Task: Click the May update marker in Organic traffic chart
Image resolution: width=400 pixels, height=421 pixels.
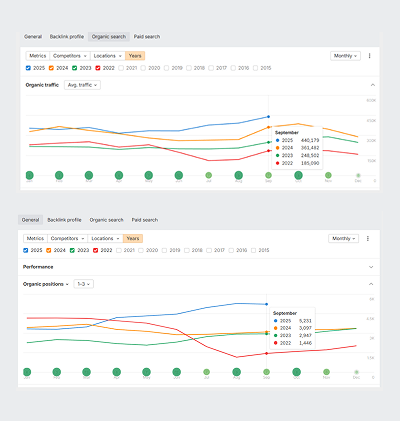Action: pos(149,175)
